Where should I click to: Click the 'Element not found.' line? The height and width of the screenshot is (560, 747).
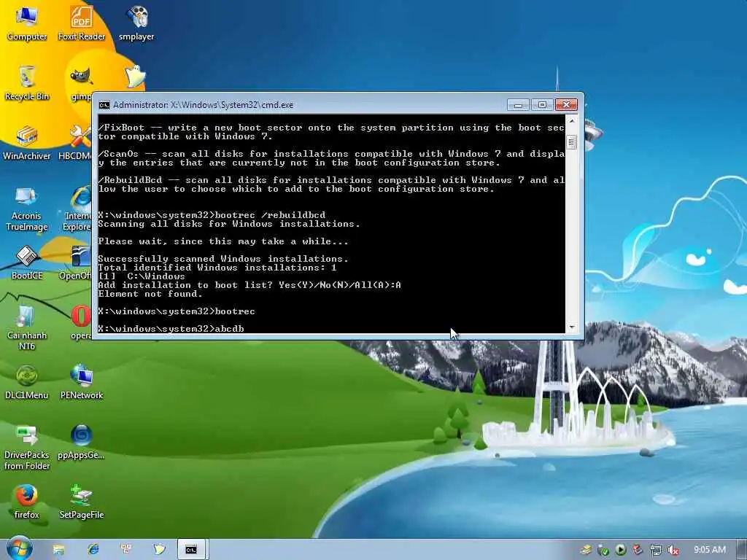(150, 294)
